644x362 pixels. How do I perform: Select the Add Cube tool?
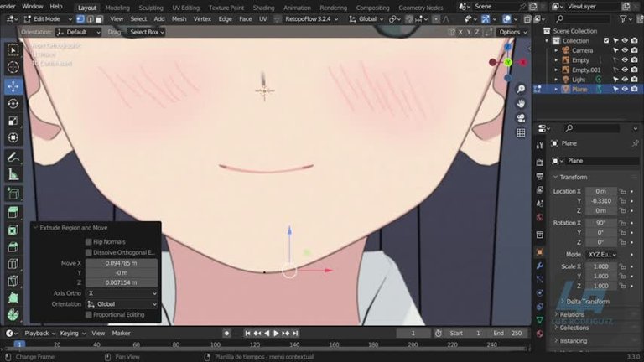[x=13, y=194]
